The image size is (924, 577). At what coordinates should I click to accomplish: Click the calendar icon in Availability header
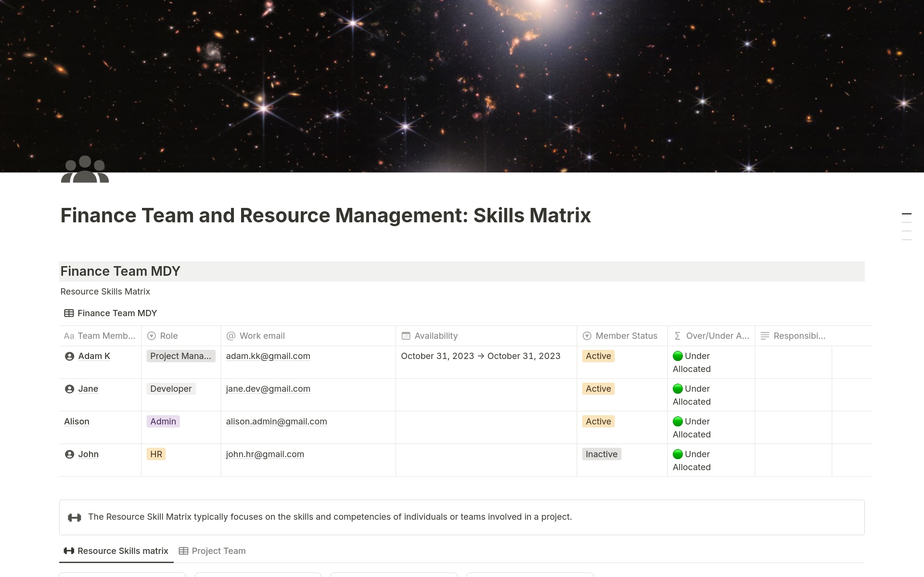point(407,336)
